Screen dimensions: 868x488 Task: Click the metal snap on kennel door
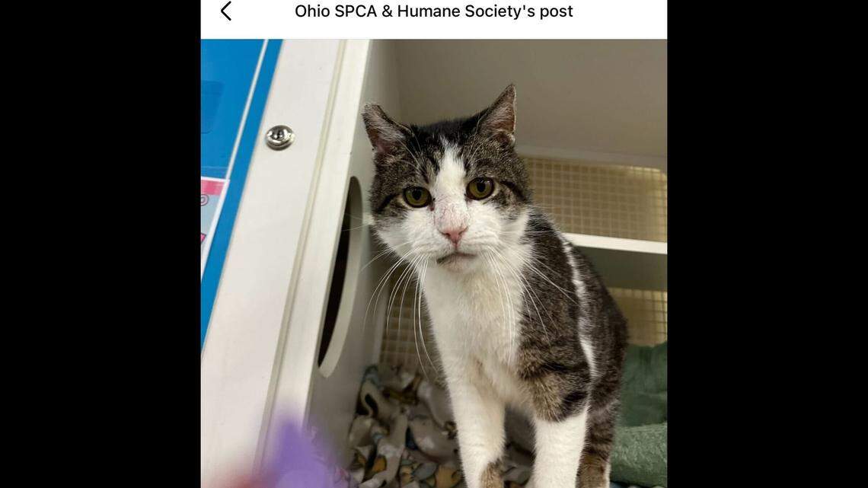tap(279, 137)
